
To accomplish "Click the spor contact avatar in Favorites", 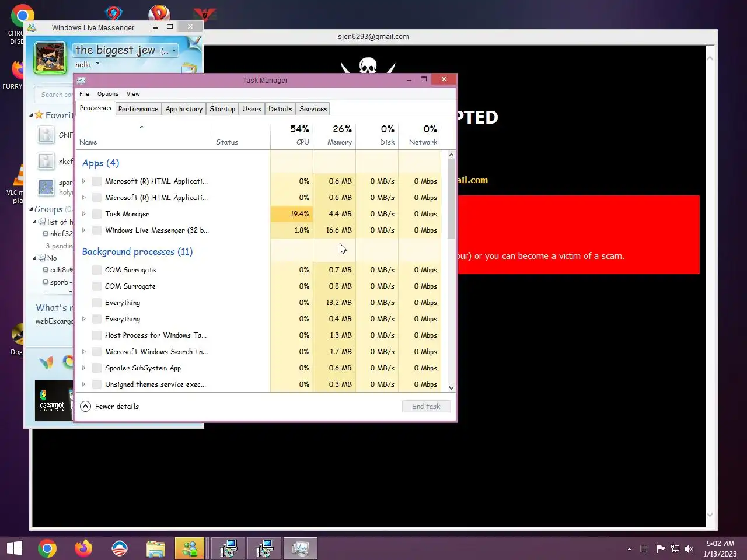I will click(46, 187).
